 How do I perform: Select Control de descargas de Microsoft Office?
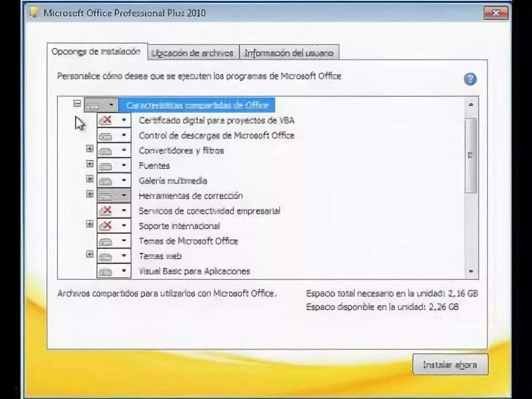click(x=217, y=136)
